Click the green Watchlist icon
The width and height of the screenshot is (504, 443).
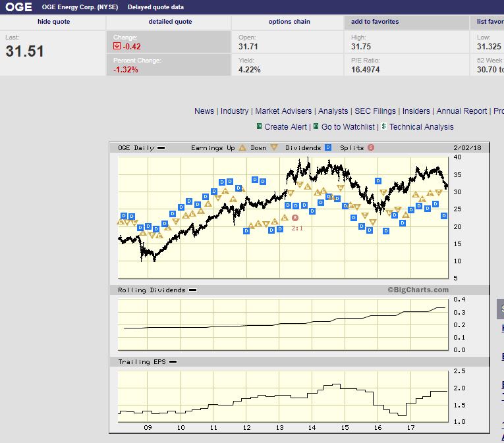click(x=316, y=126)
